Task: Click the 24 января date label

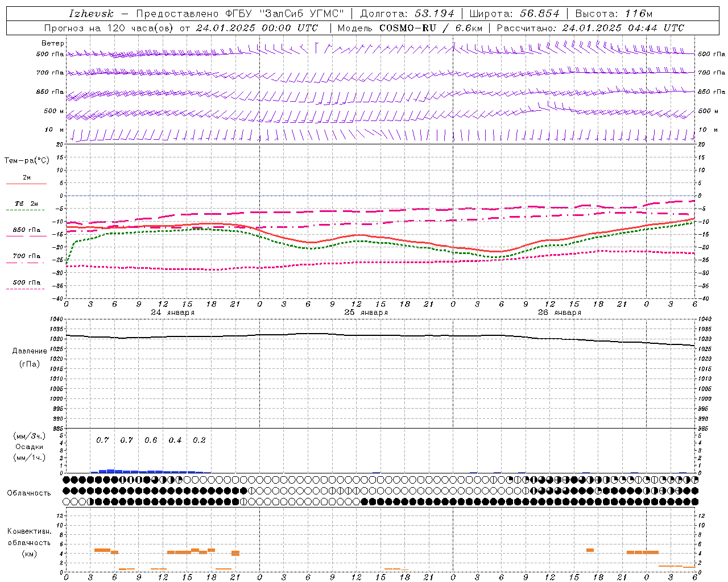Action: [172, 313]
